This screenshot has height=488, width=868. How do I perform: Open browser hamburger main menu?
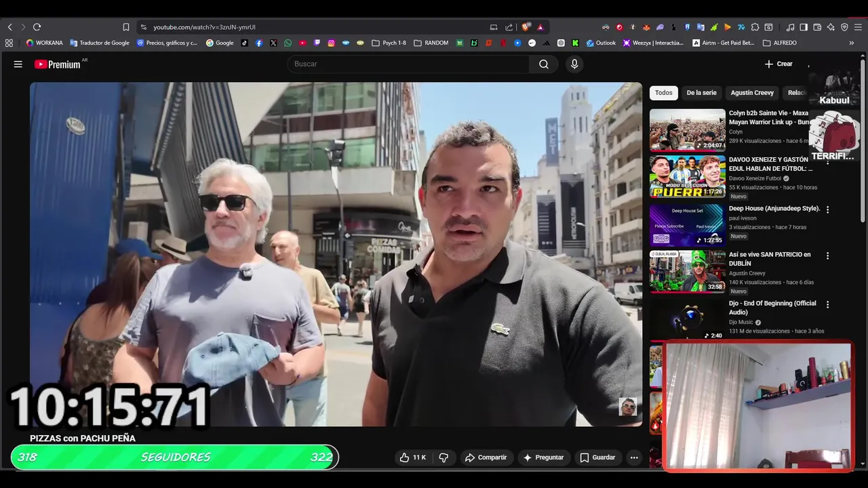(859, 27)
